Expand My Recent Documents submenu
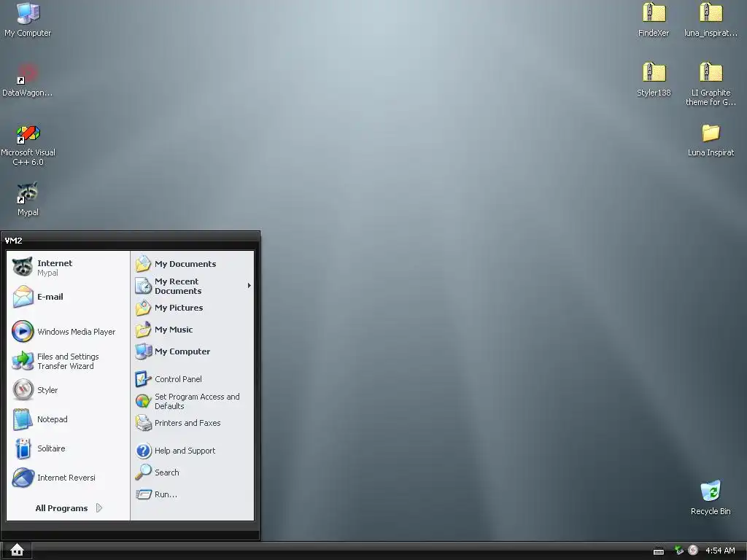The image size is (747, 560). coord(193,286)
